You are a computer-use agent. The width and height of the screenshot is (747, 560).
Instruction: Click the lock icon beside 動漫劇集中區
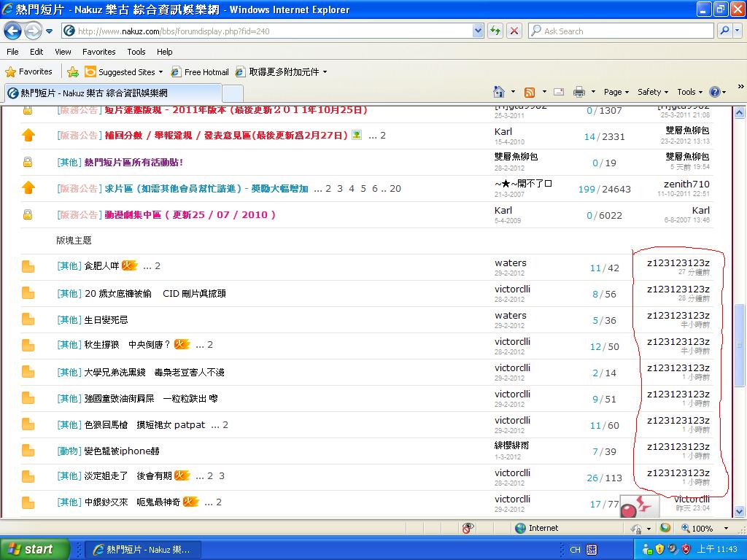pos(28,214)
